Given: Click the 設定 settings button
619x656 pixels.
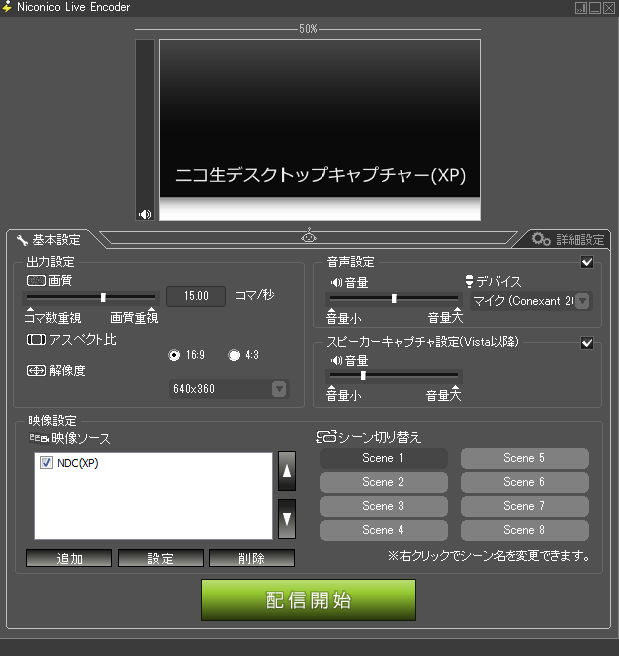Looking at the screenshot, I should click(x=161, y=558).
